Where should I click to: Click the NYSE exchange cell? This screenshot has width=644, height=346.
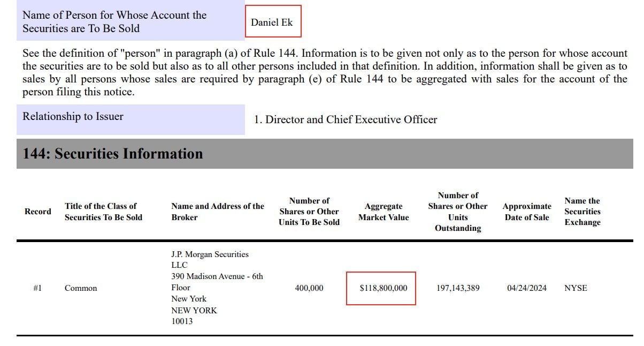[x=575, y=288]
